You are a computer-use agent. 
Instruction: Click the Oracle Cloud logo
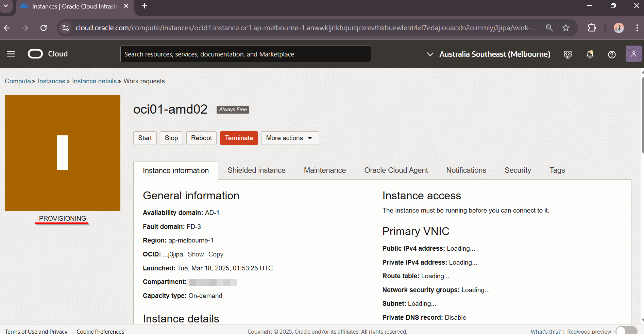(x=48, y=54)
